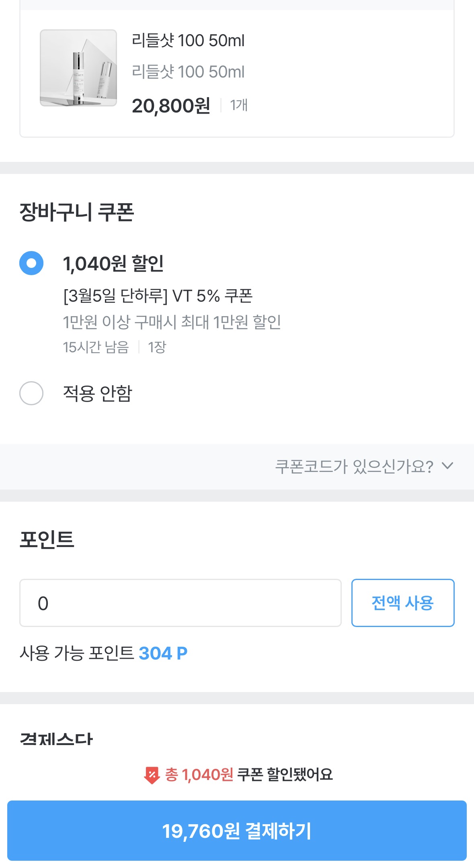Tap the 19,760원 결제하기 button
Screen dimensions: 474x868
click(237, 831)
